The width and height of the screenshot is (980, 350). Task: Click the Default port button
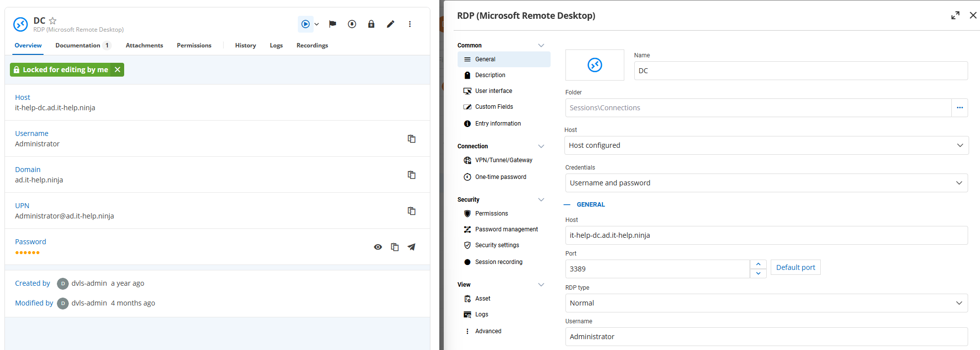[795, 267]
